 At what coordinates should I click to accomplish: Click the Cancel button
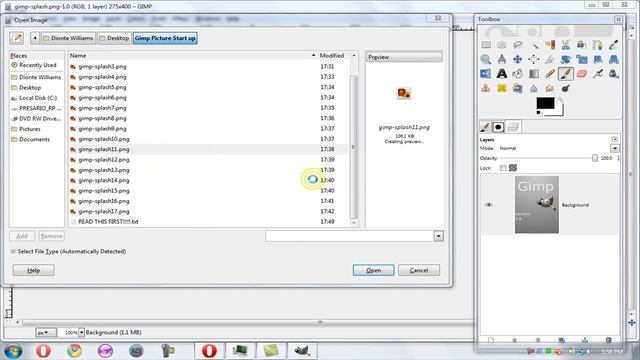pos(419,270)
